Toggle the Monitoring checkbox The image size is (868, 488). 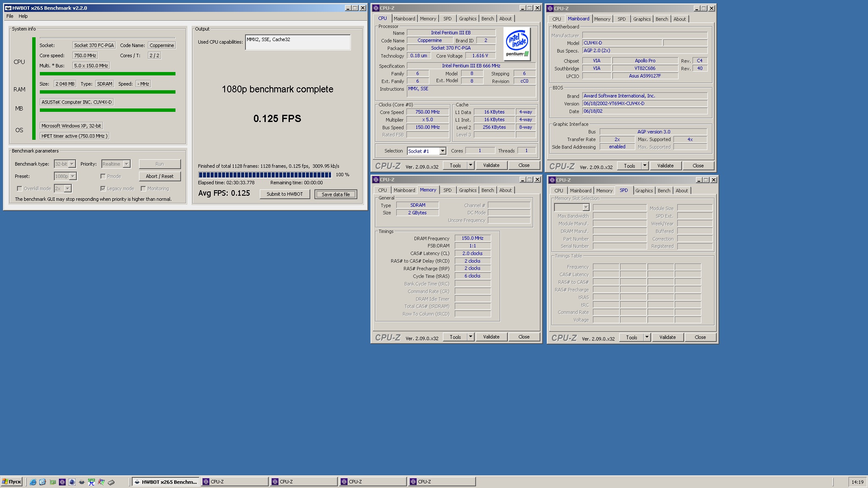coord(143,189)
